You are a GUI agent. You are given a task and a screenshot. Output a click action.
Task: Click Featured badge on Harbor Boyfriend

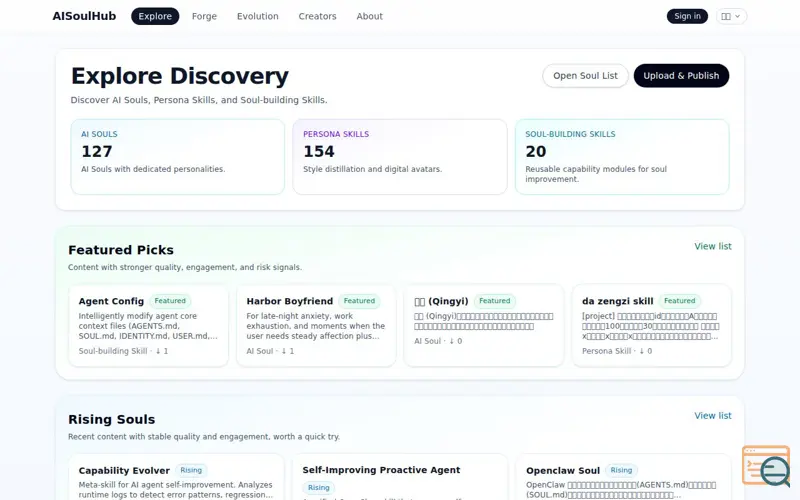click(x=359, y=301)
